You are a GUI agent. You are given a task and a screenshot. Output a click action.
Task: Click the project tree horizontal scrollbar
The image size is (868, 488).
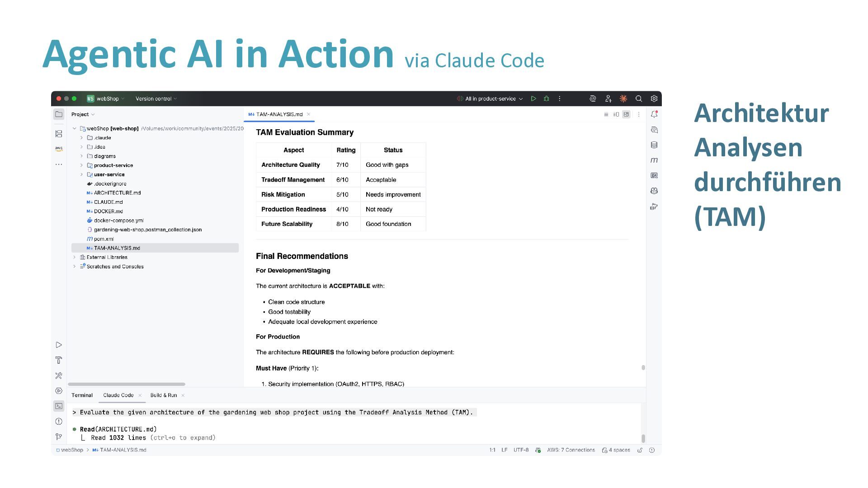(127, 384)
